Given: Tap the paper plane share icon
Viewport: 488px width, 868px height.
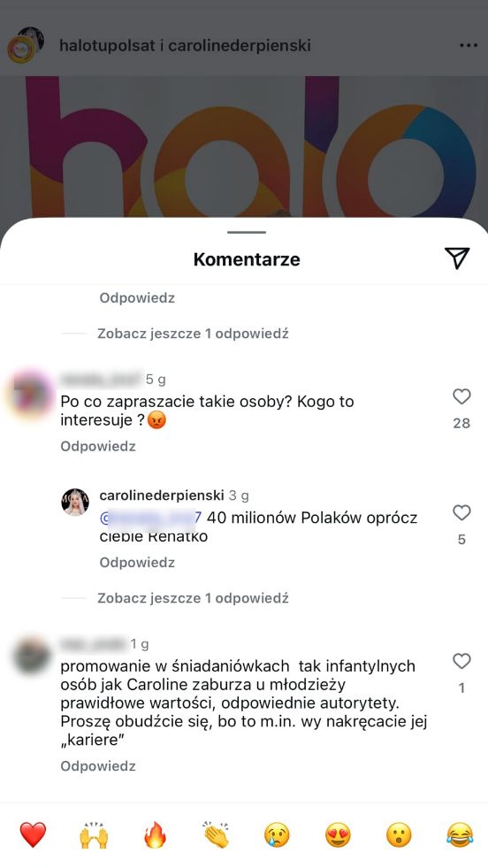Looking at the screenshot, I should coord(457,258).
